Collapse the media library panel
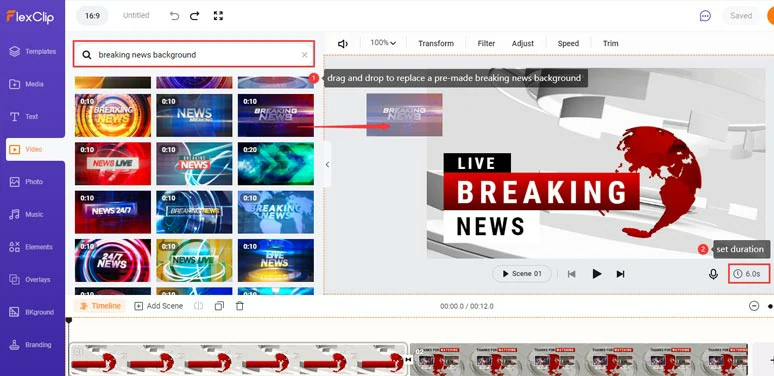This screenshot has width=774, height=376. click(327, 164)
